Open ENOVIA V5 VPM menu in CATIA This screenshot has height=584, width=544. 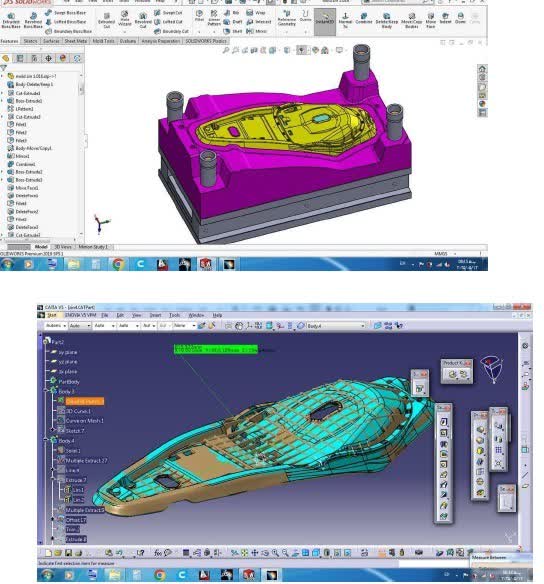coord(80,315)
